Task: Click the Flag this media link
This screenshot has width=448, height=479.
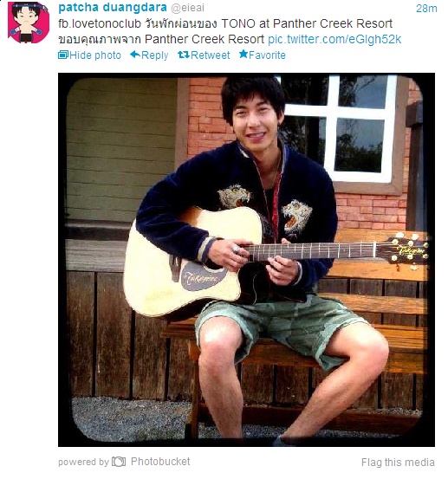Action: point(398,463)
